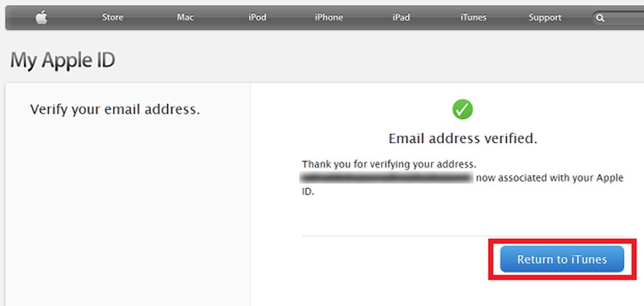Select the 'My Apple ID' heading

62,61
